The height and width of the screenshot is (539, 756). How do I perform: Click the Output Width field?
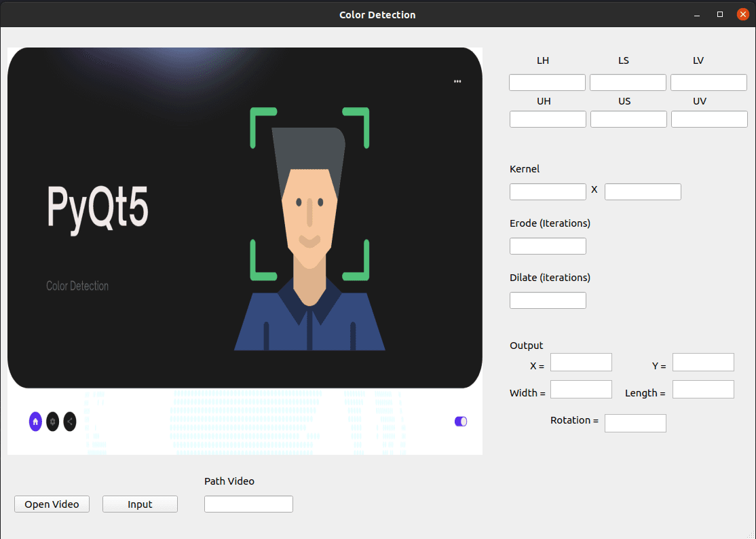[x=581, y=390]
